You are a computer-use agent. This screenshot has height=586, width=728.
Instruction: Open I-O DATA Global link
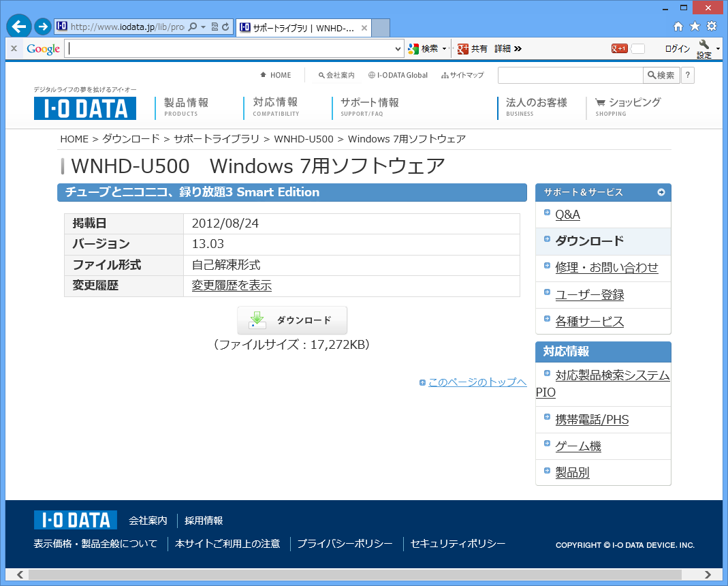[x=398, y=75]
